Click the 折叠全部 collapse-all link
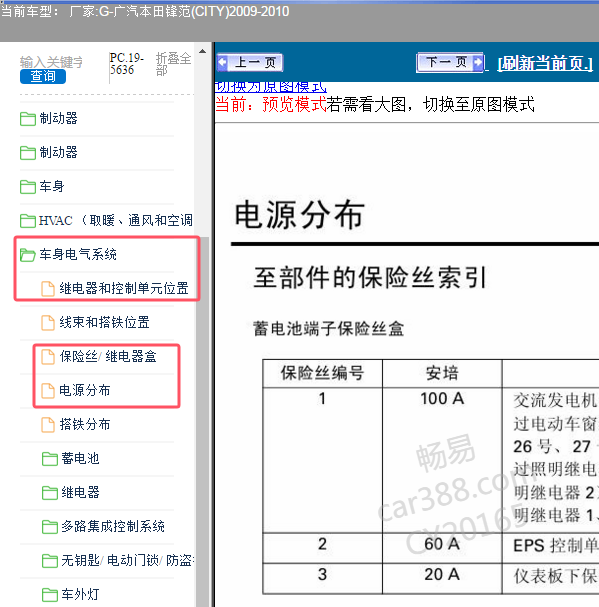 173,64
